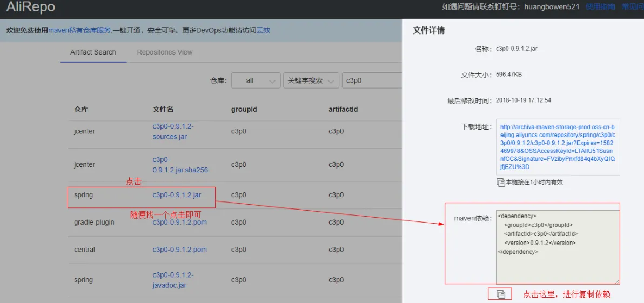Select the central repository cell
The height and width of the screenshot is (303, 644).
pyautogui.click(x=85, y=250)
